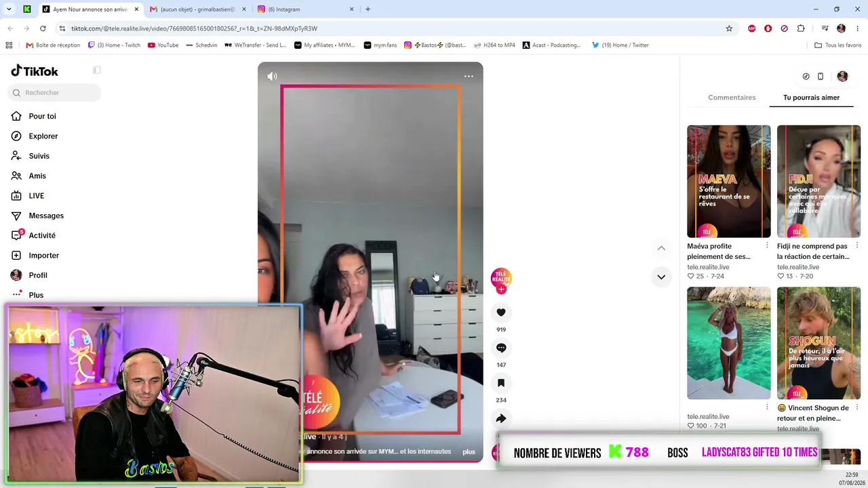
Task: Click the phone app icon in header
Action: [821, 77]
